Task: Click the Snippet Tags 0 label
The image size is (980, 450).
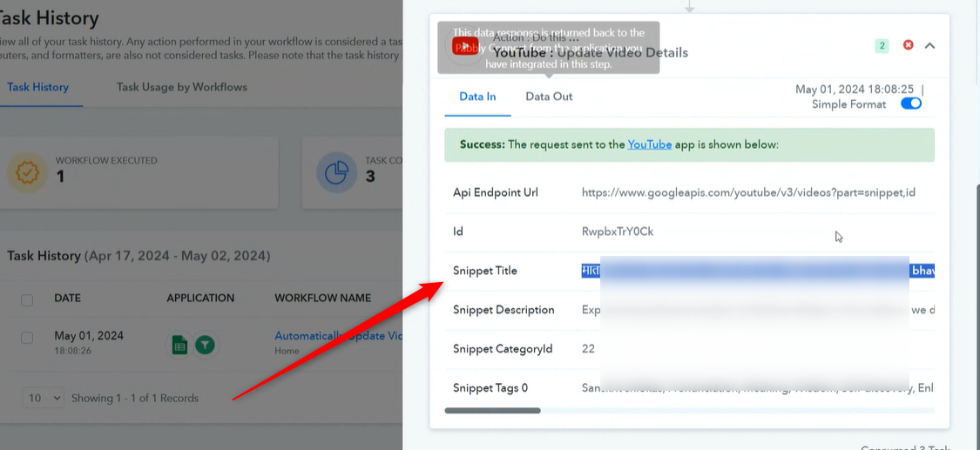Action: click(x=490, y=388)
